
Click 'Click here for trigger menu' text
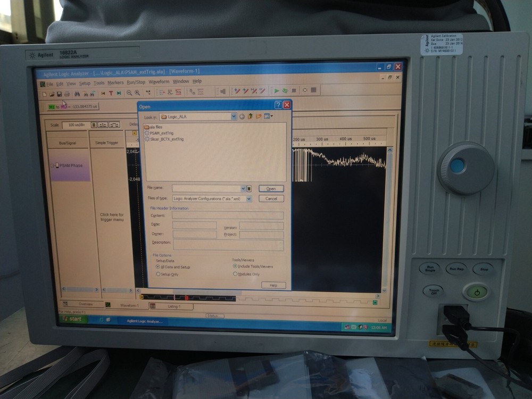112,217
